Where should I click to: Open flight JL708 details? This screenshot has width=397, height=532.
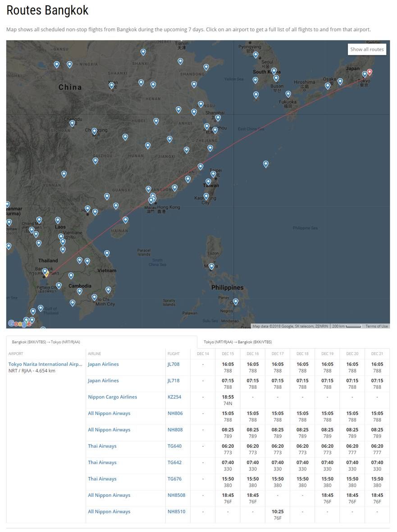tap(173, 364)
